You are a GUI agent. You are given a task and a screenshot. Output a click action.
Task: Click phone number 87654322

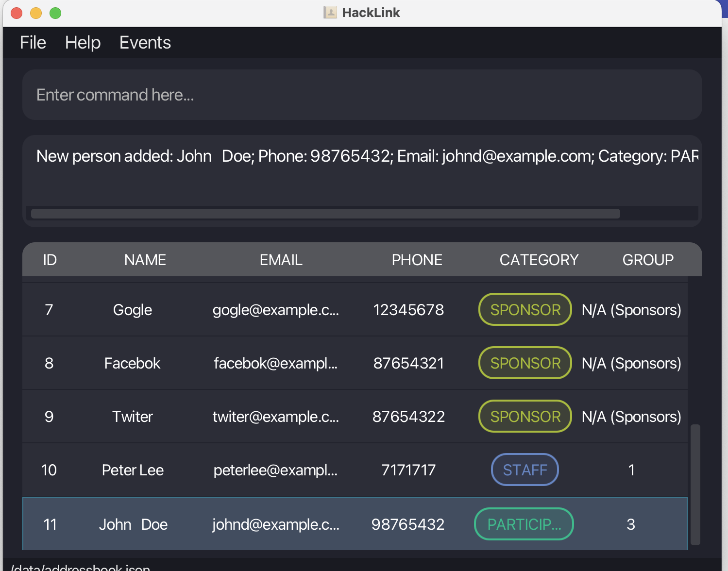(408, 417)
